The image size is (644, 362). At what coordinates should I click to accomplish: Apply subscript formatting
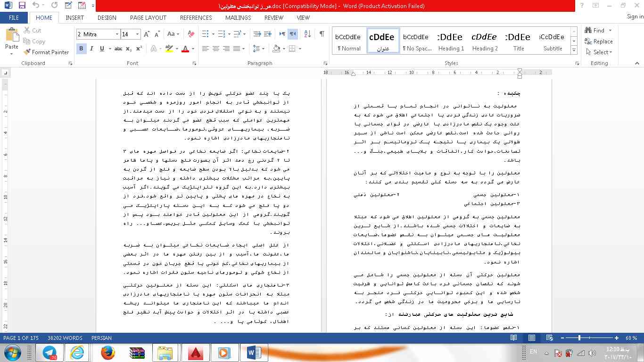[x=130, y=49]
